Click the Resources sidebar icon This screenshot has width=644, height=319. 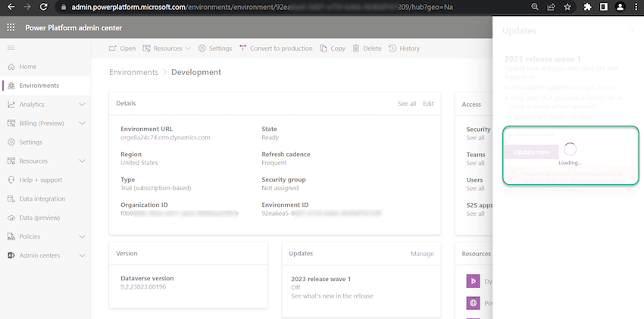click(11, 161)
